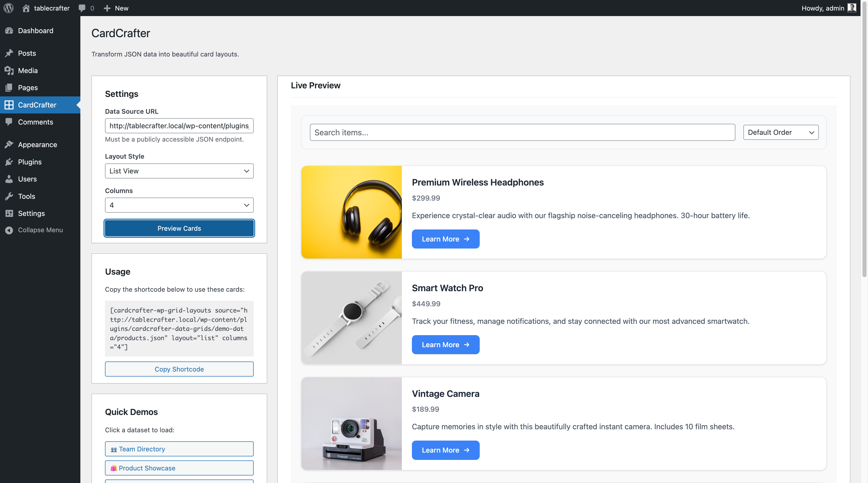Open the Columns dropdown
The image size is (868, 483).
click(179, 205)
